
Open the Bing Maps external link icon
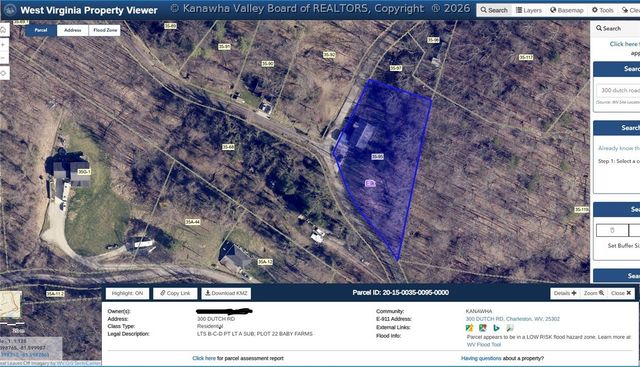(496, 327)
